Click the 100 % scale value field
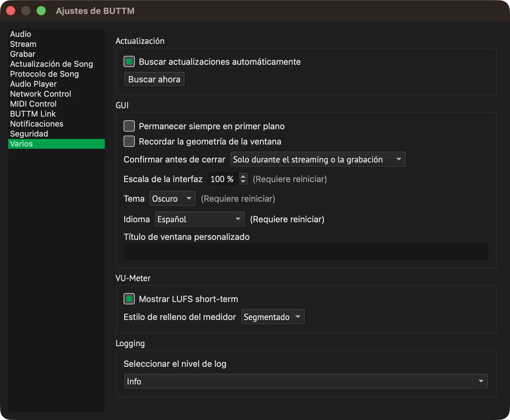The image size is (510, 420). point(223,179)
